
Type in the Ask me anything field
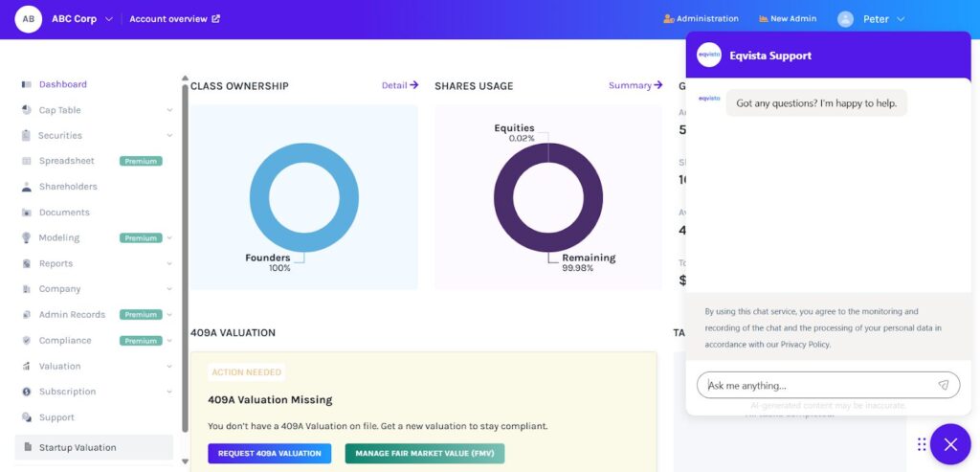(818, 385)
